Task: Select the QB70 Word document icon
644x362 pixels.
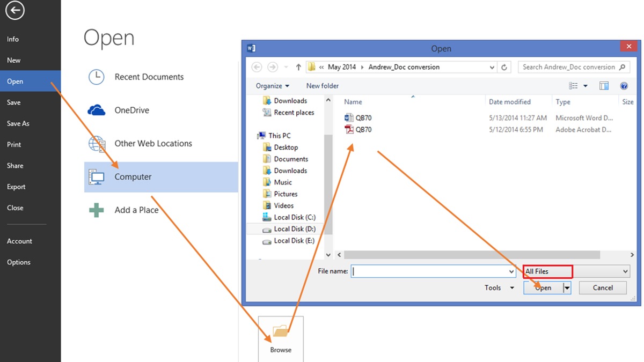Action: (349, 117)
